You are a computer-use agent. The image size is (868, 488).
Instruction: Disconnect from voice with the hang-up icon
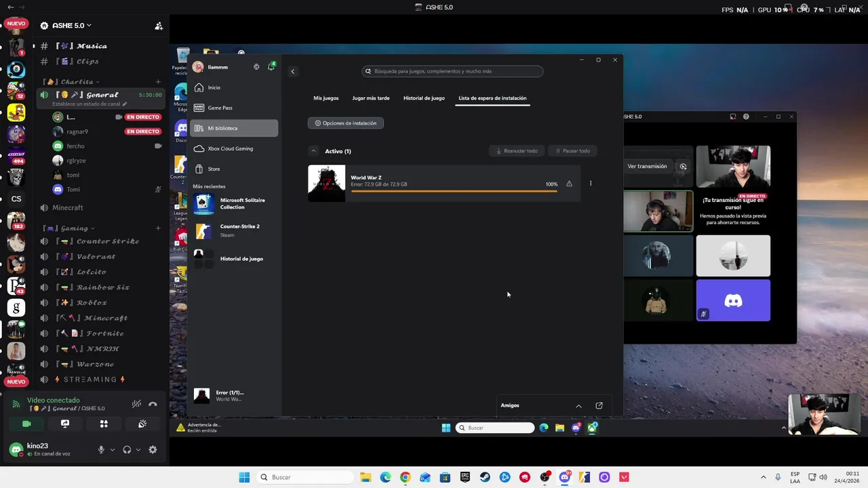[x=153, y=404]
